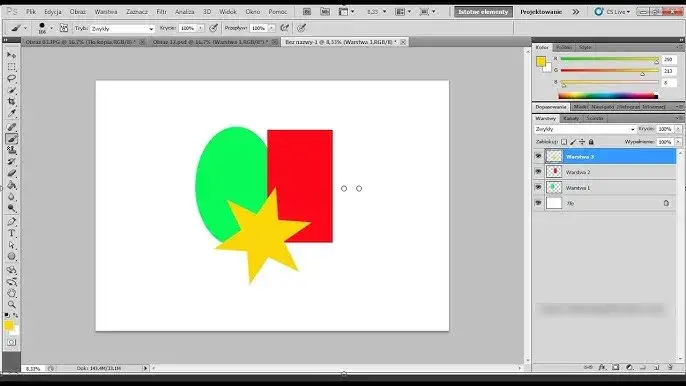The image size is (686, 386).
Task: Select the Type tool
Action: click(x=11, y=233)
